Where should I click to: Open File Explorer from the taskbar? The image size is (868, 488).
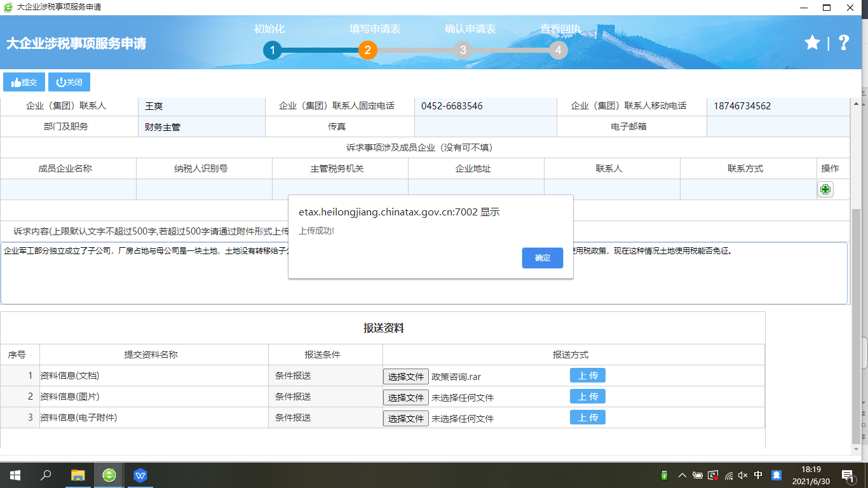pos(78,475)
